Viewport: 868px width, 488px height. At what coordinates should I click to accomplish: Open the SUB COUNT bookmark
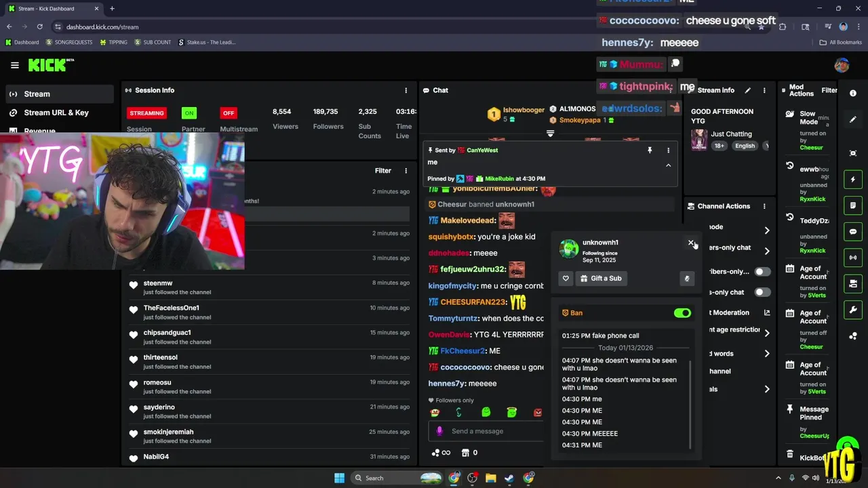tap(153, 42)
